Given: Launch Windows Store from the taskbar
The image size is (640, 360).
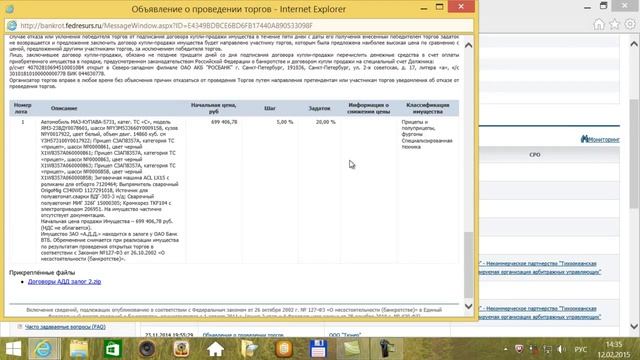Looking at the screenshot, I should coord(113,349).
